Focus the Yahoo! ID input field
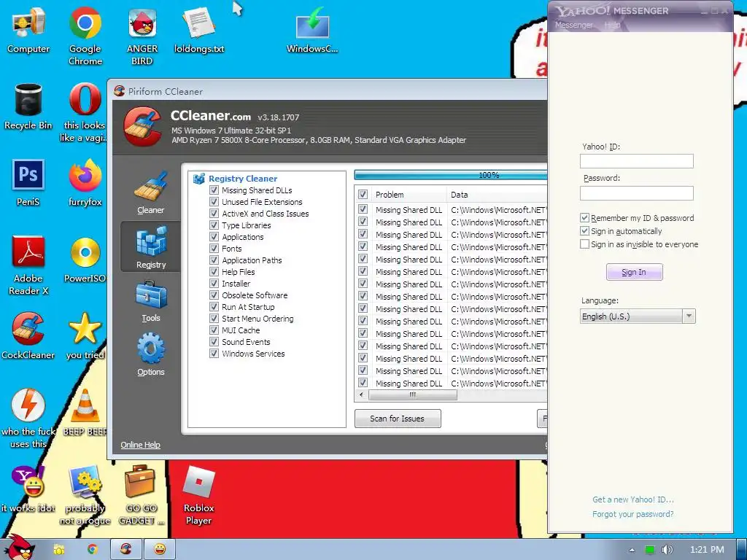 pos(636,161)
